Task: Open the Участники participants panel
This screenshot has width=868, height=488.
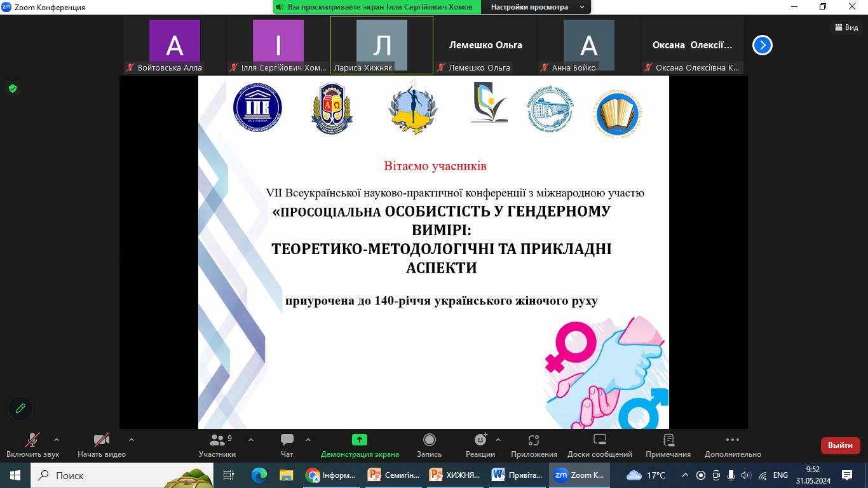Action: pyautogui.click(x=217, y=445)
